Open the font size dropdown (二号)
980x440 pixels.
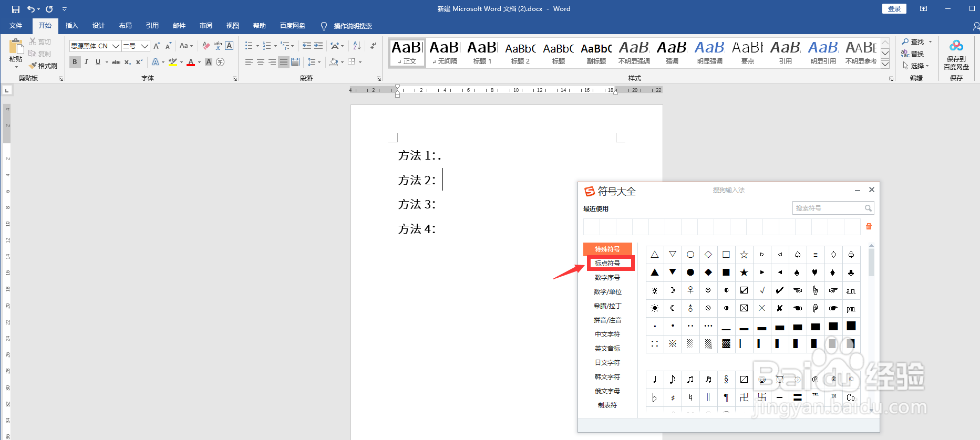[145, 46]
